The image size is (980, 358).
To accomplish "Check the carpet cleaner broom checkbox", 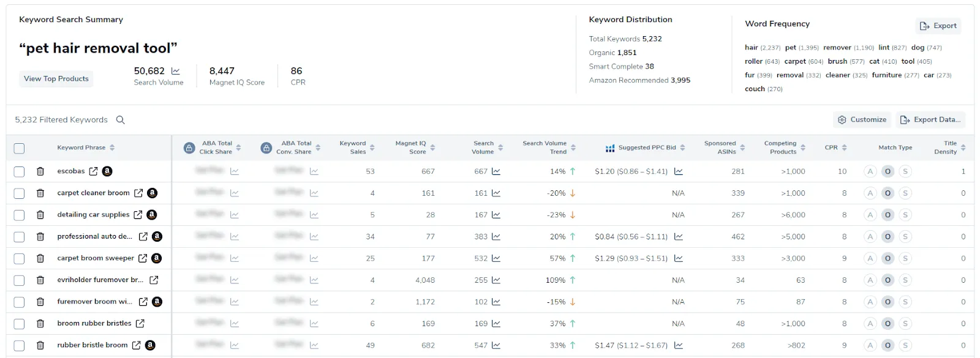I will click(19, 193).
